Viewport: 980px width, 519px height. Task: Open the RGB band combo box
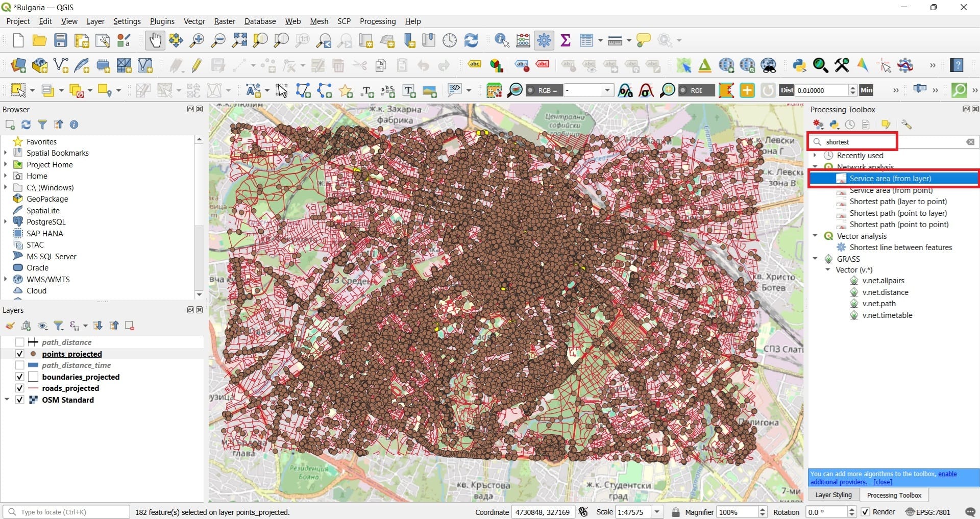[588, 90]
